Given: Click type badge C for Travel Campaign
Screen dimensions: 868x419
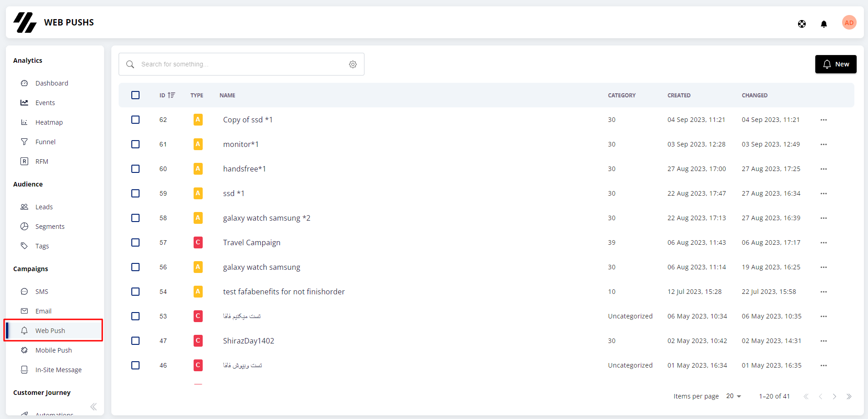Looking at the screenshot, I should [198, 242].
